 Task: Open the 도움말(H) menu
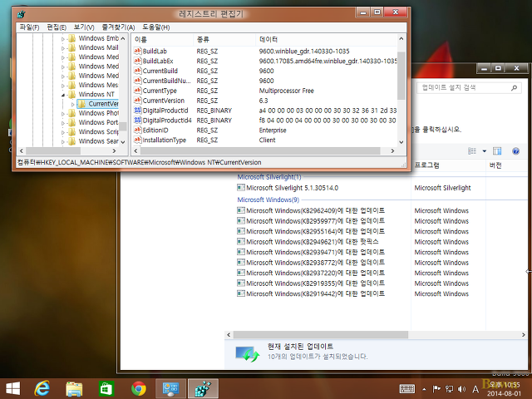point(155,27)
